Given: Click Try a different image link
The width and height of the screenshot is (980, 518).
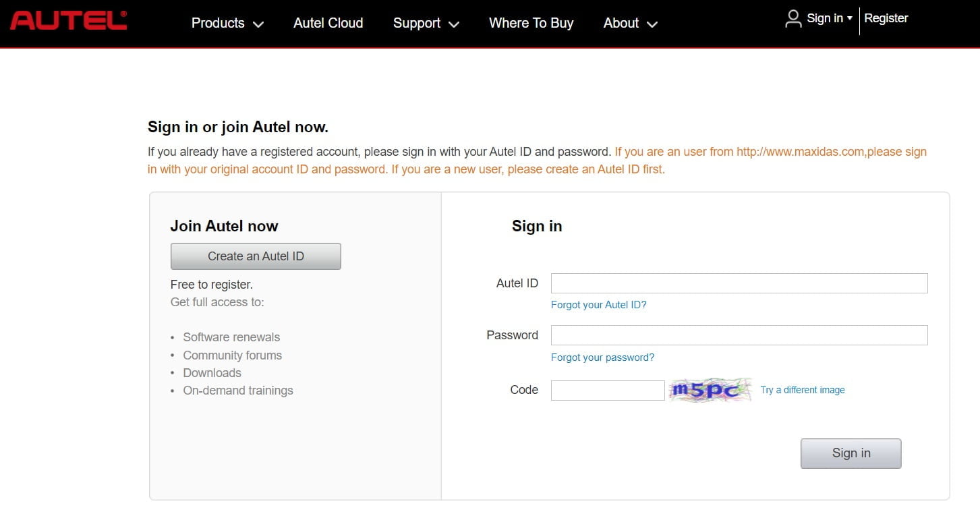Looking at the screenshot, I should pos(803,390).
